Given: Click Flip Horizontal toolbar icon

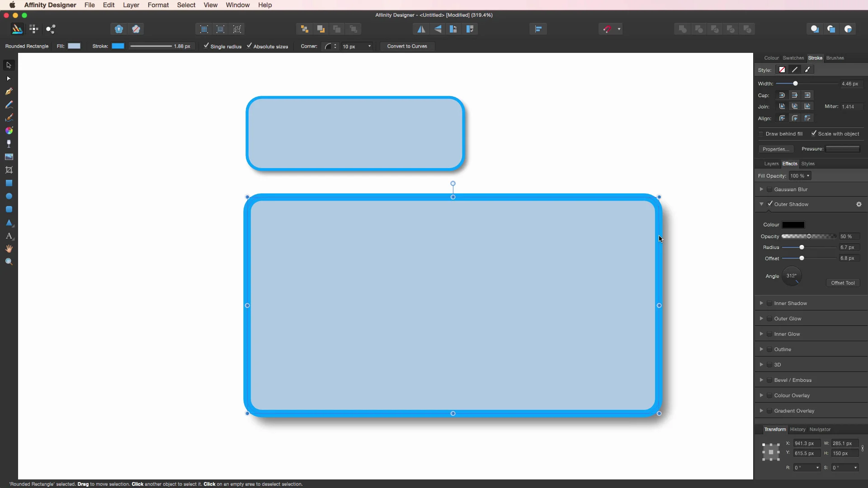Looking at the screenshot, I should tap(421, 29).
